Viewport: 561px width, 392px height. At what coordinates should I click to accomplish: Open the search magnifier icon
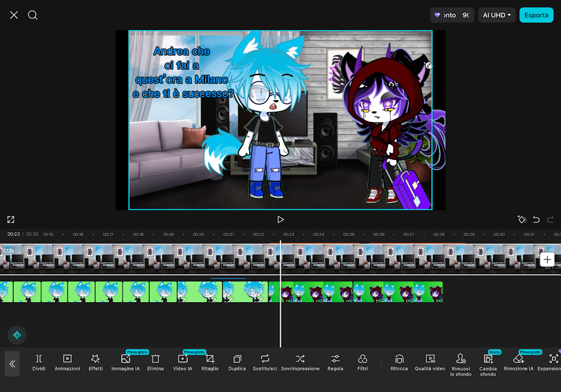click(32, 15)
